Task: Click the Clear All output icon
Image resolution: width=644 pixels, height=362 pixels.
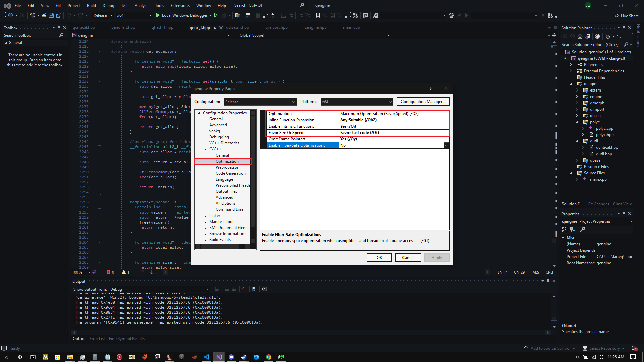Action: coord(245,289)
